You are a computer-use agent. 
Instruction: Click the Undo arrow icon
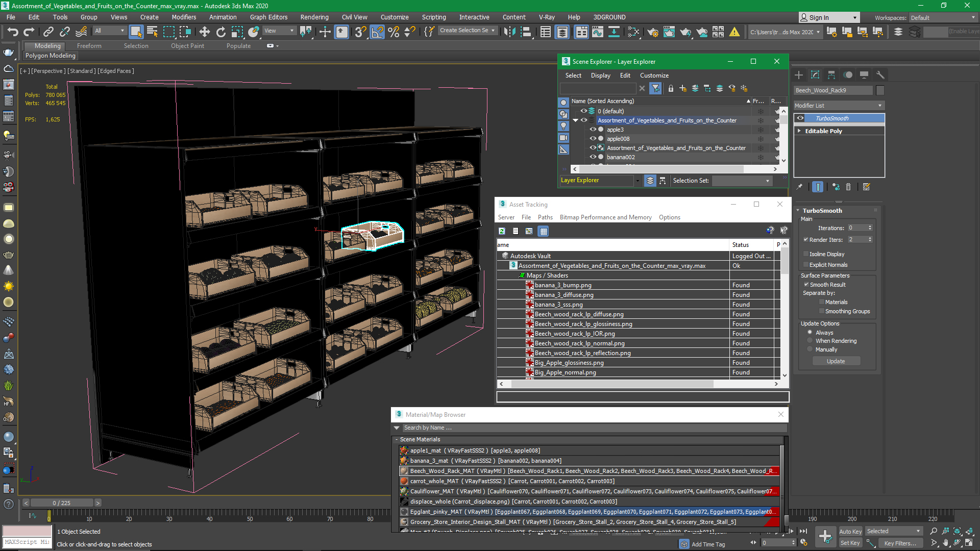[13, 32]
